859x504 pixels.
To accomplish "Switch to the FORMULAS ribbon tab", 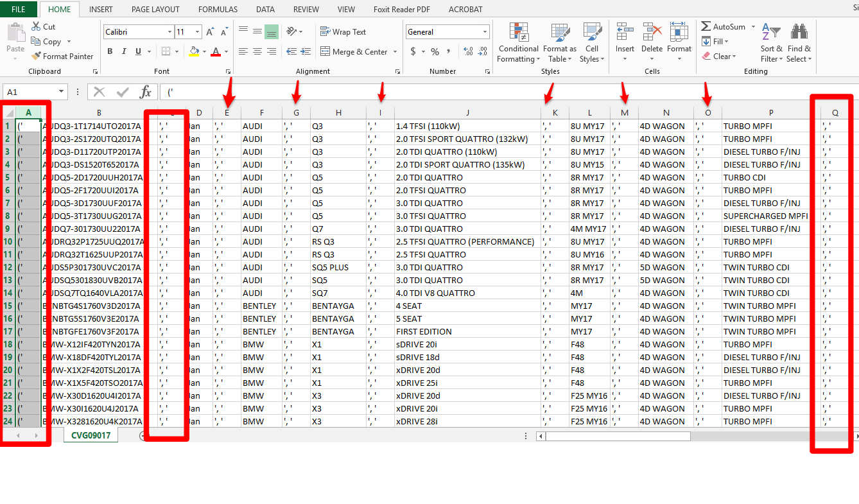I will click(218, 9).
